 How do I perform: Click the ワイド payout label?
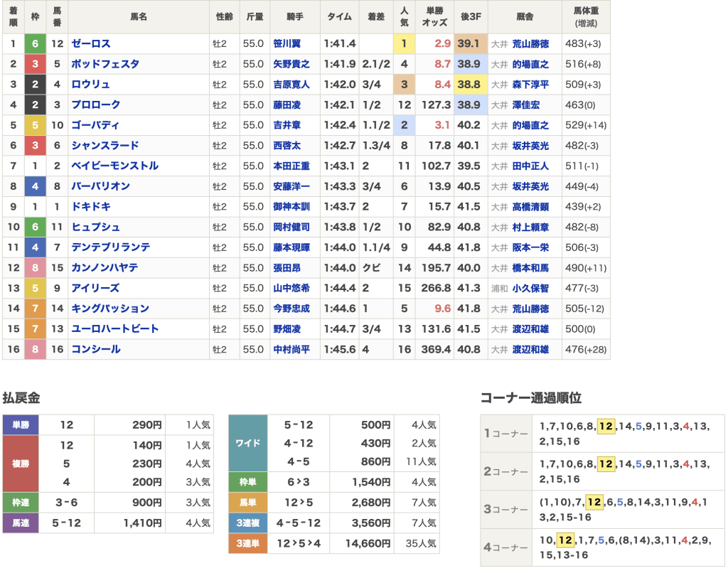point(248,444)
